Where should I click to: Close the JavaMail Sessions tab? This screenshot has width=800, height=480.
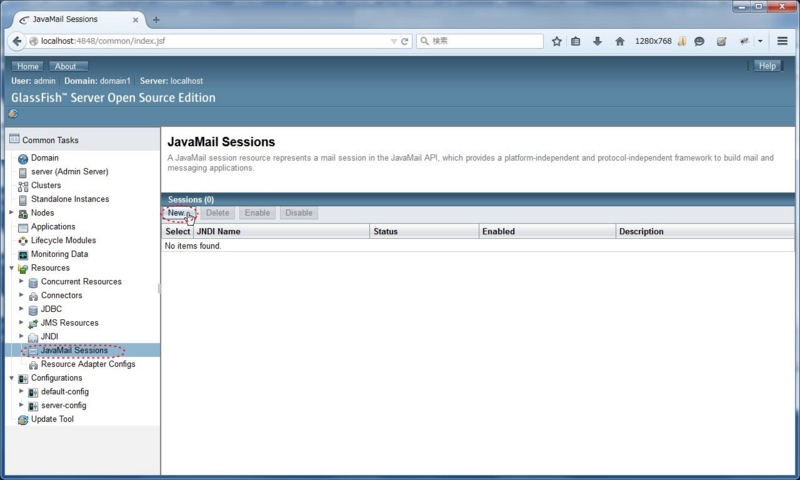tap(135, 20)
